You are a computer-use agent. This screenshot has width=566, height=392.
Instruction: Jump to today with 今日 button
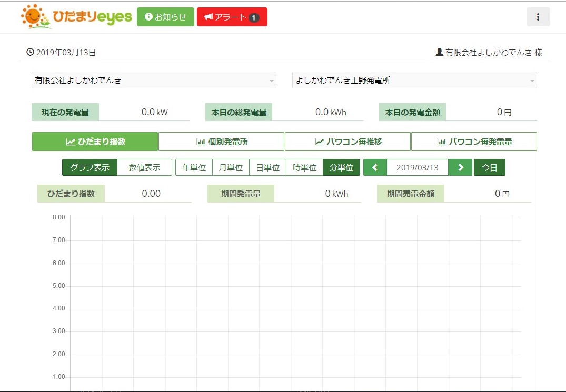[x=489, y=167]
